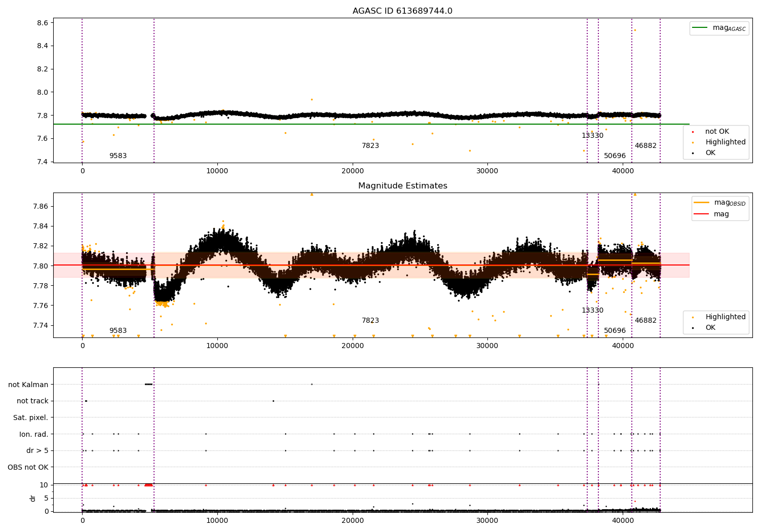Click y-axis tick 7.74 in middle plot
The width and height of the screenshot is (760, 532).
[x=41, y=325]
